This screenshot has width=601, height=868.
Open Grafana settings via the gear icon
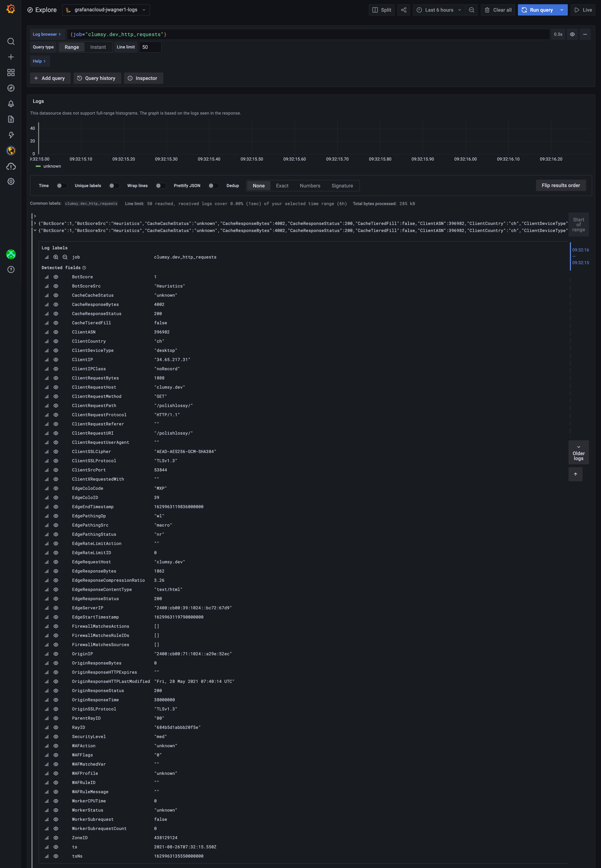pos(11,182)
